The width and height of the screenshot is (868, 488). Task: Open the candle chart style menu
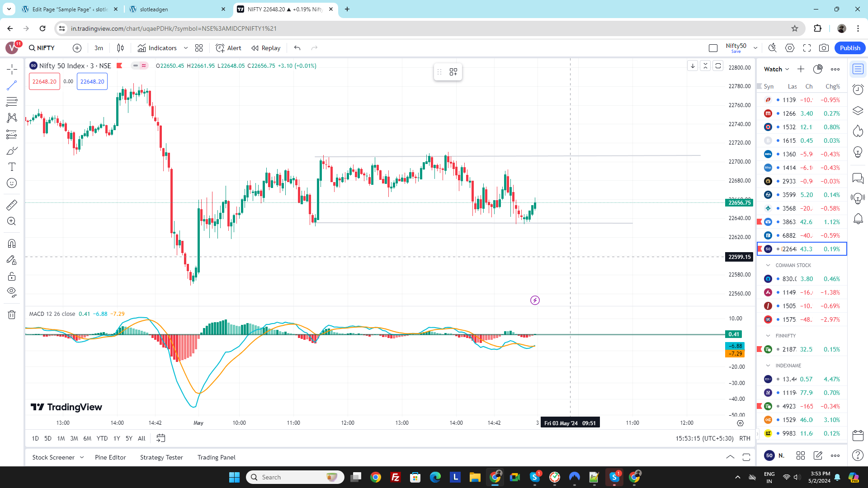(x=120, y=48)
